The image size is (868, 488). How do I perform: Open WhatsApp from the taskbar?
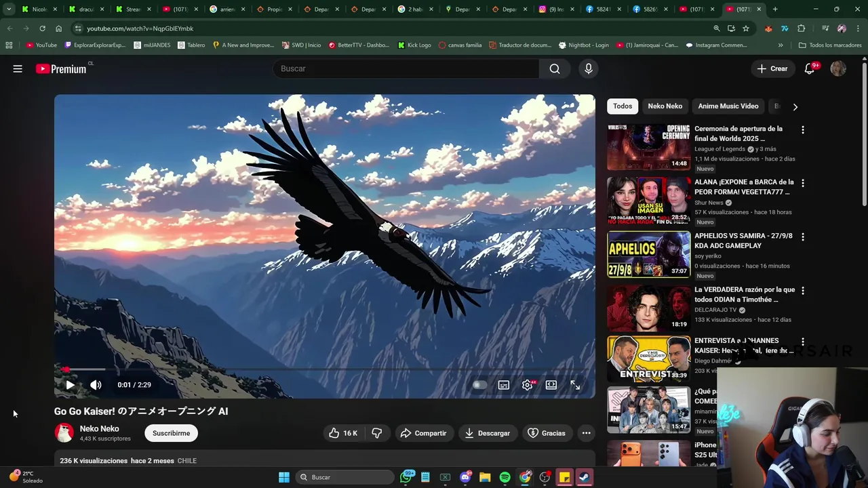[406, 477]
